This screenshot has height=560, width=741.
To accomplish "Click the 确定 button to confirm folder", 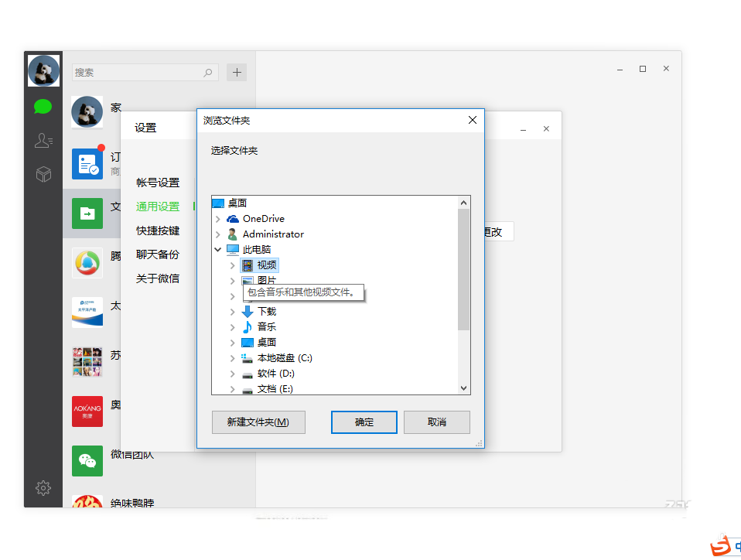I will coord(364,422).
